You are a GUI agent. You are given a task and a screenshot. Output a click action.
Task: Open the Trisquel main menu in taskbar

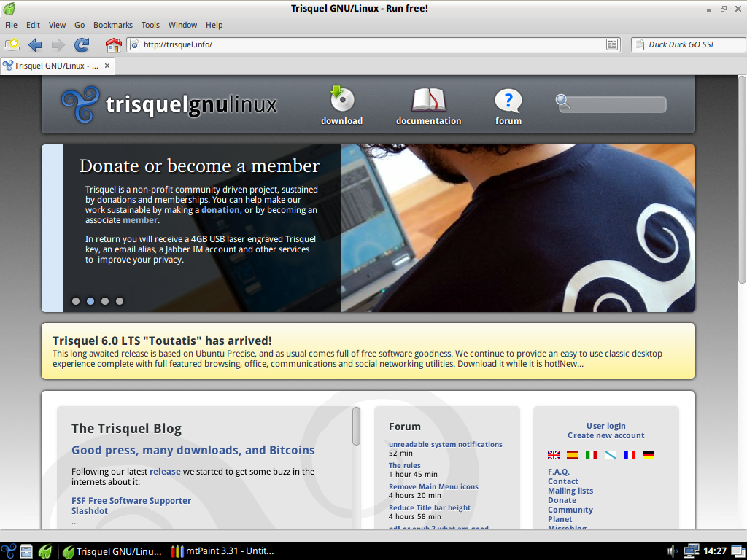point(9,551)
